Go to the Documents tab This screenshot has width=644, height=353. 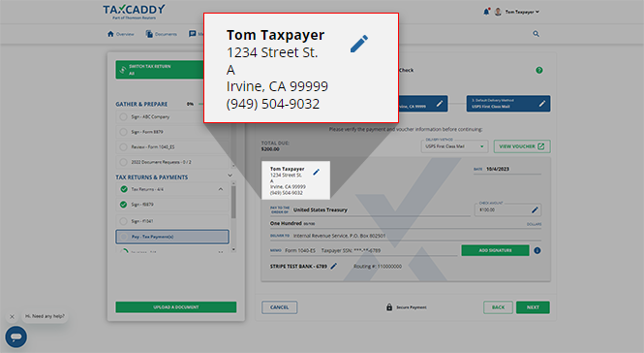point(161,34)
